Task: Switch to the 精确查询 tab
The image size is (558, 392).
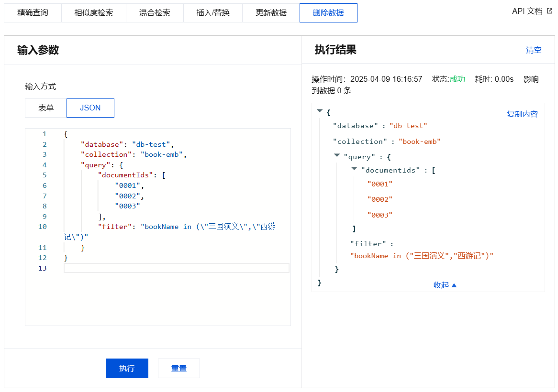Action: tap(33, 13)
